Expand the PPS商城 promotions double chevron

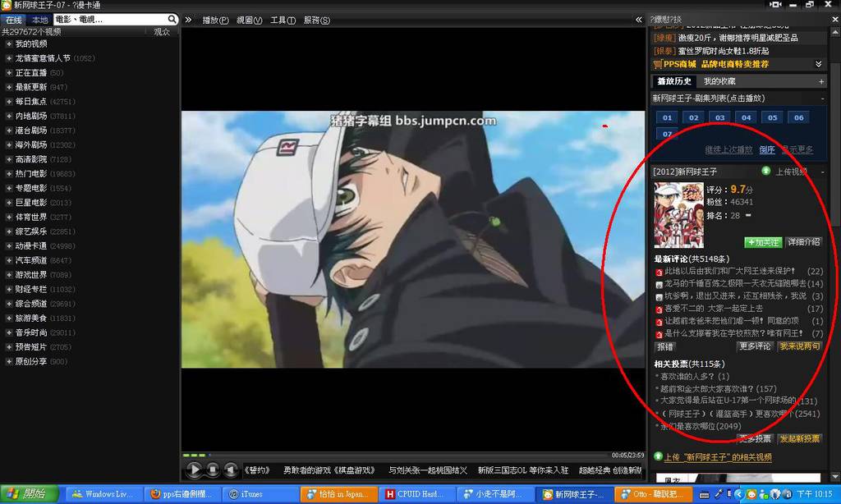819,64
